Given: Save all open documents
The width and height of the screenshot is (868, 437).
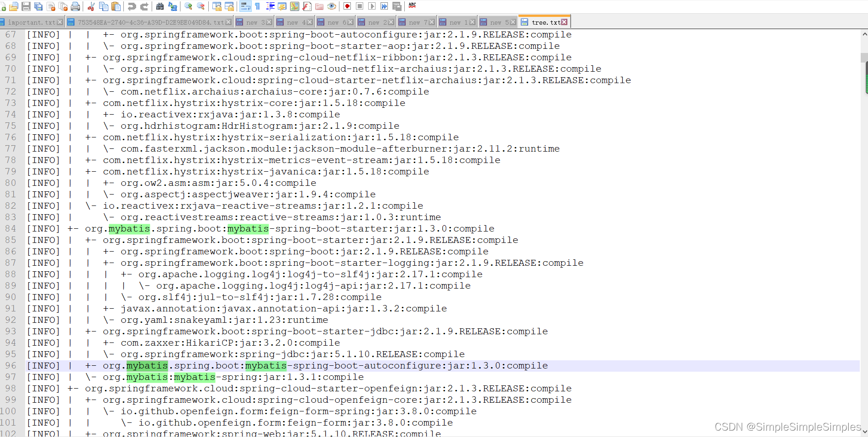Looking at the screenshot, I should [x=38, y=6].
